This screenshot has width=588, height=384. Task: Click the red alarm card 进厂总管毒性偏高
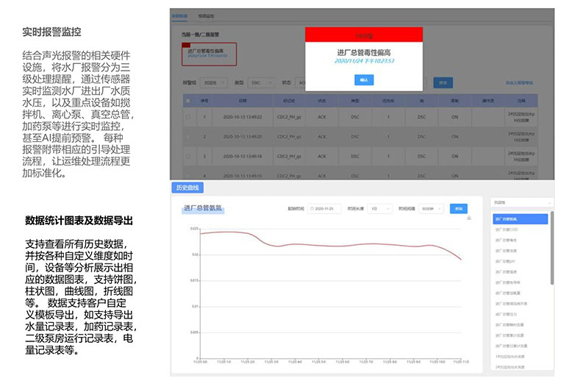coord(206,52)
